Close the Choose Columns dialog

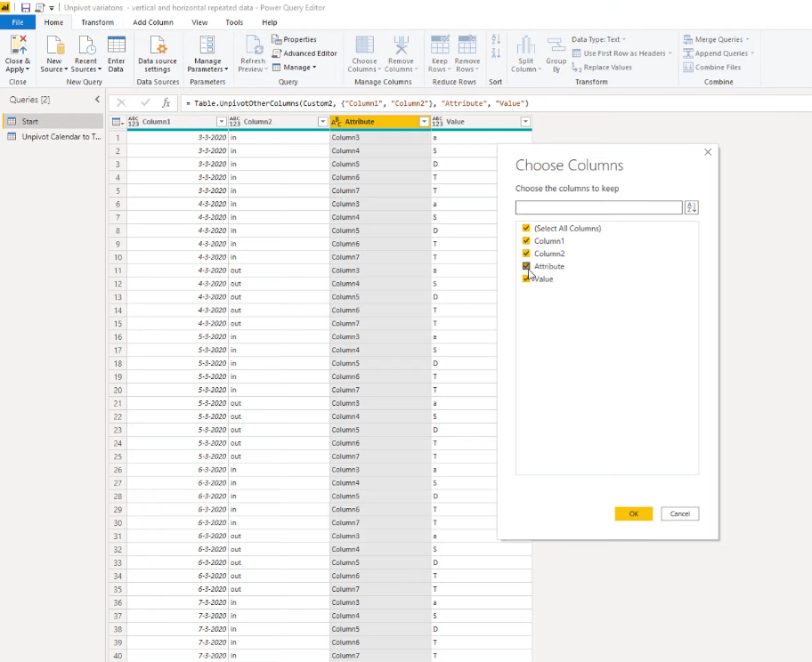(708, 152)
